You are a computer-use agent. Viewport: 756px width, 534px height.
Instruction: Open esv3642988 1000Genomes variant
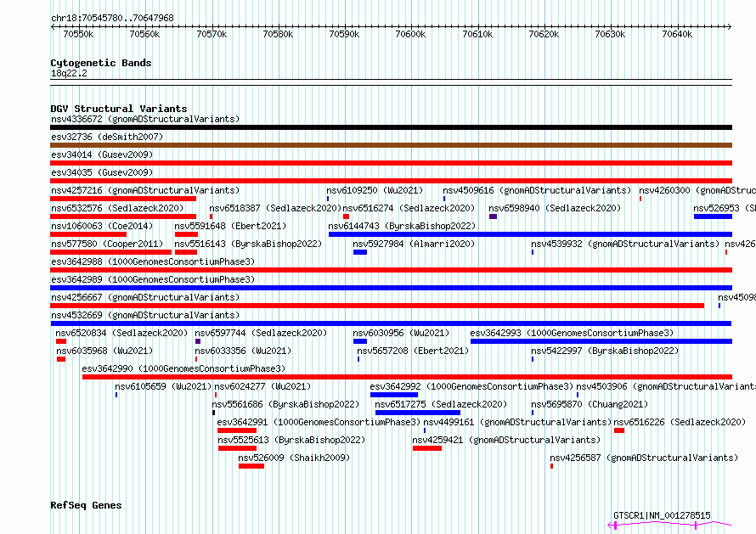coord(153,261)
